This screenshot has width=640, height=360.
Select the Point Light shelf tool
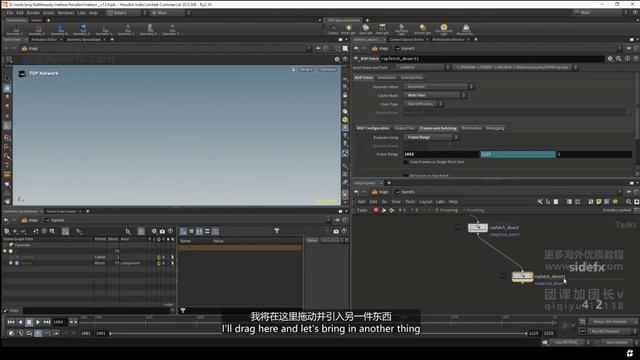point(348,29)
